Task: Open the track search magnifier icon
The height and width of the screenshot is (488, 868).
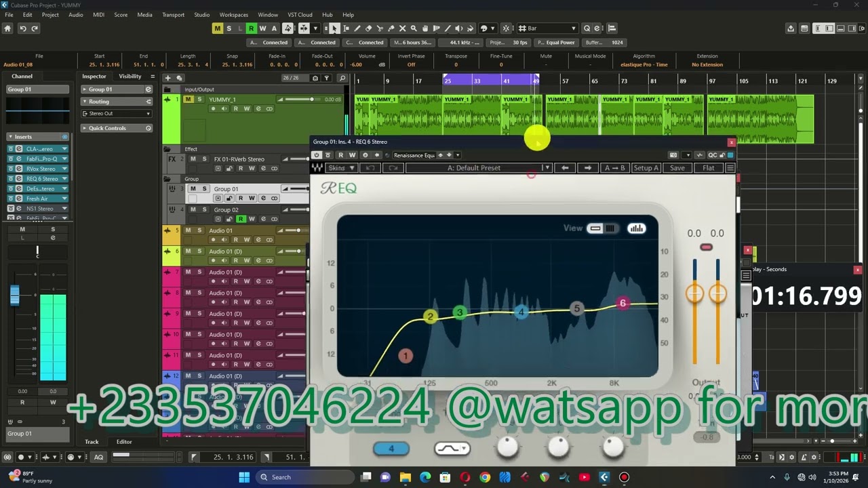Action: coord(342,78)
